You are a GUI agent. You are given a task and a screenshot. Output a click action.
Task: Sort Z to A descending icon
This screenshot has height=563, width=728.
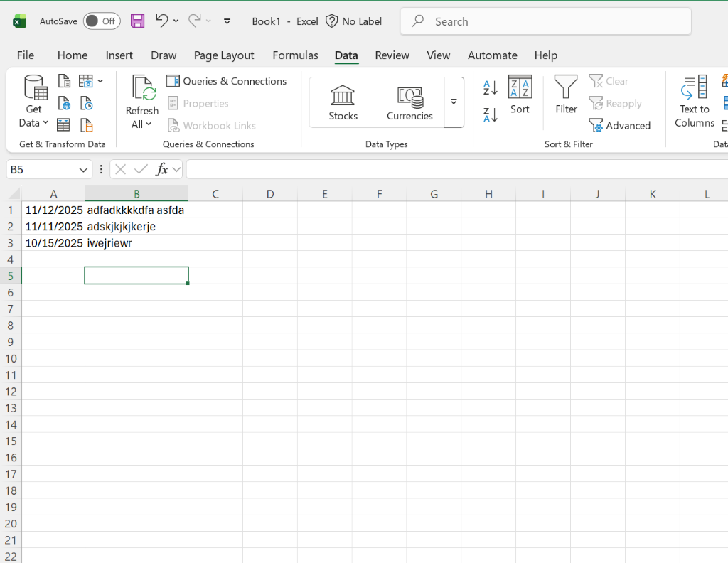click(x=491, y=114)
